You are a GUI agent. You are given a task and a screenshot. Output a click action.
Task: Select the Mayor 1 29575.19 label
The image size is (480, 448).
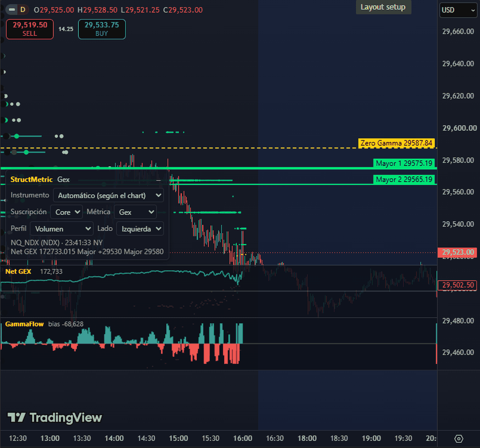tap(404, 163)
